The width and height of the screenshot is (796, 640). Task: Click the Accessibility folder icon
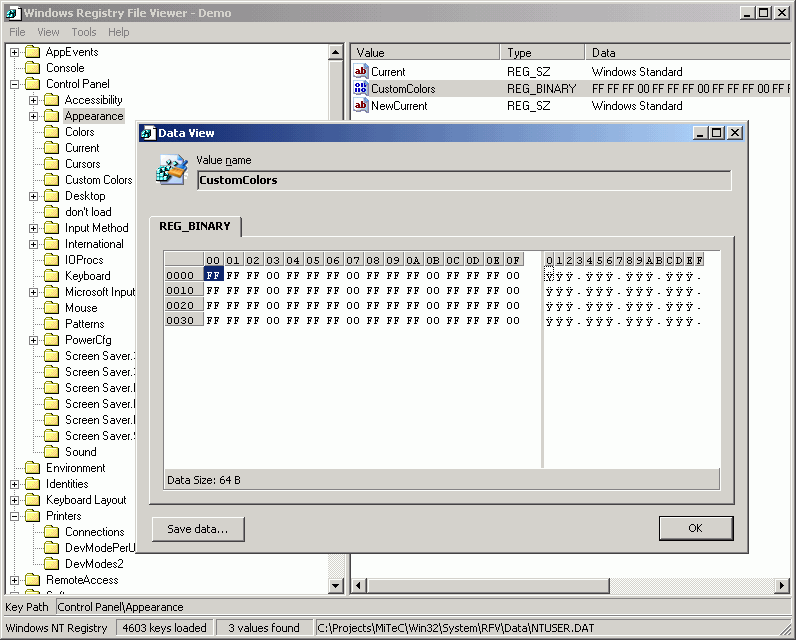click(51, 100)
